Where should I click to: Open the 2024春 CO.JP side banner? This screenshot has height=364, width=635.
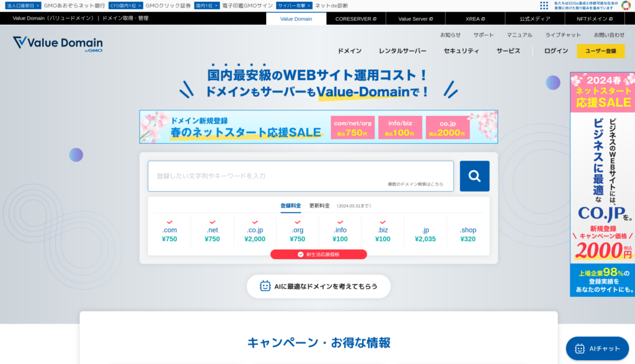click(x=602, y=184)
